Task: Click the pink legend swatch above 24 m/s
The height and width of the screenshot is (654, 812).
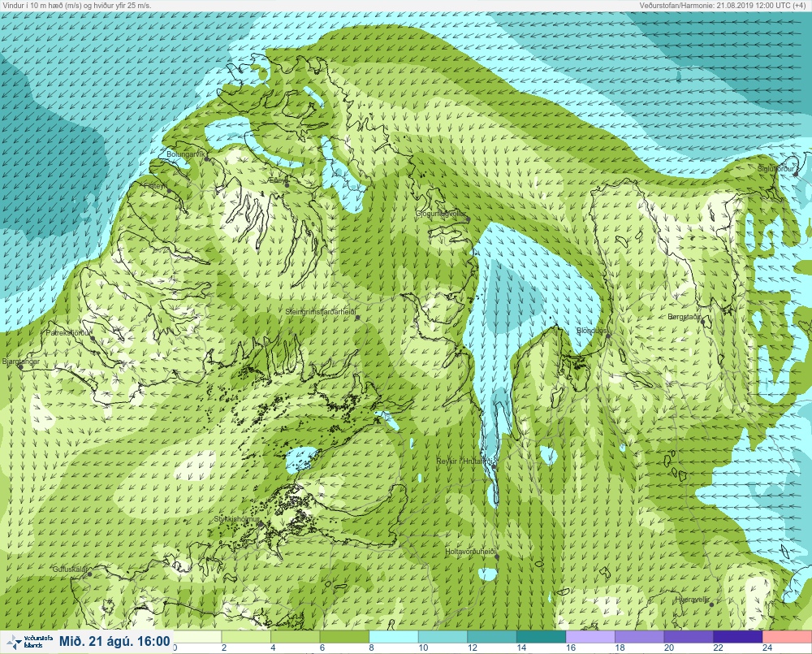Action: click(787, 636)
